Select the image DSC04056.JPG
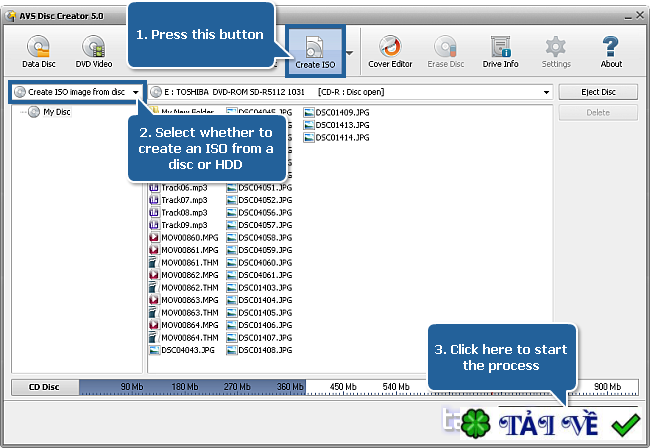650x448 pixels. (x=260, y=213)
